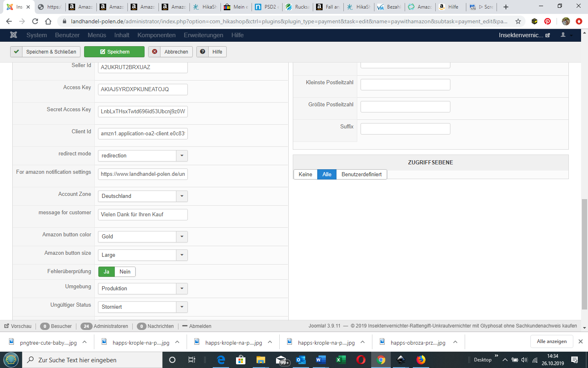The image size is (588, 368).
Task: Open the Inhalt menu
Action: click(122, 35)
